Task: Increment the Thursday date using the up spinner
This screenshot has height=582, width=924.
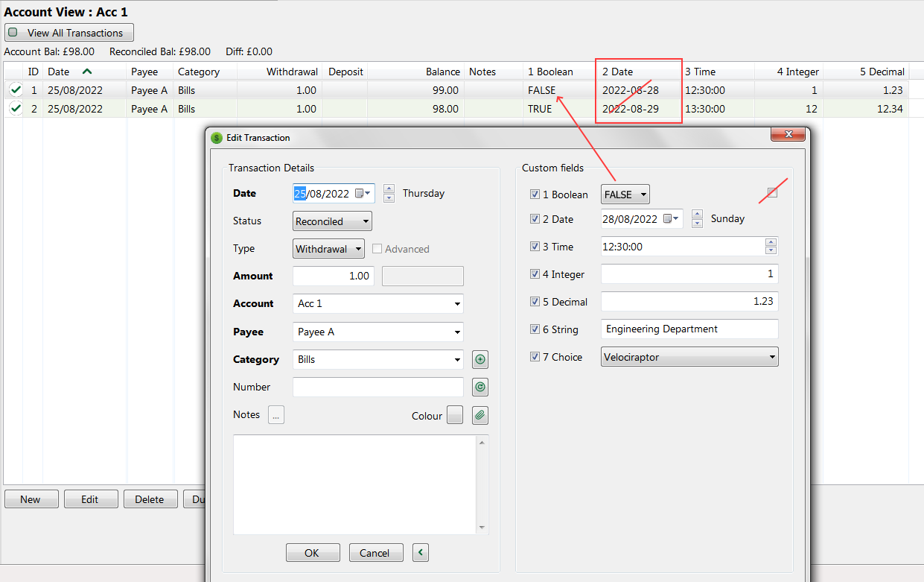Action: coord(389,189)
